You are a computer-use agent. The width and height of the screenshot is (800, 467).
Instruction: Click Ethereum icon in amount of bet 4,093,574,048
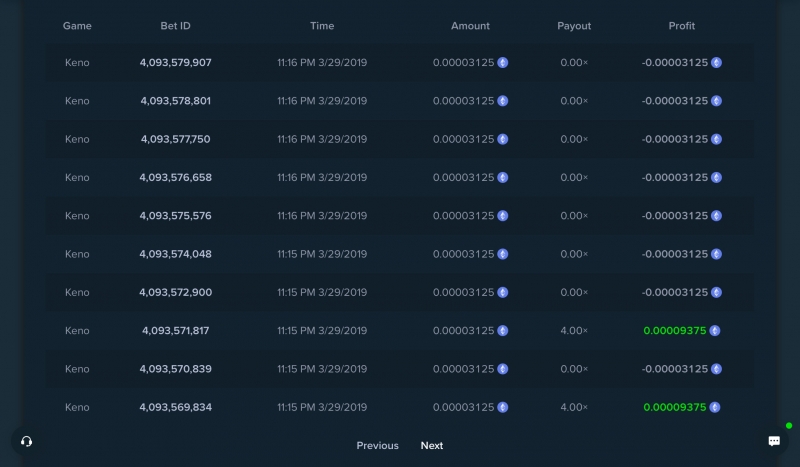click(503, 254)
